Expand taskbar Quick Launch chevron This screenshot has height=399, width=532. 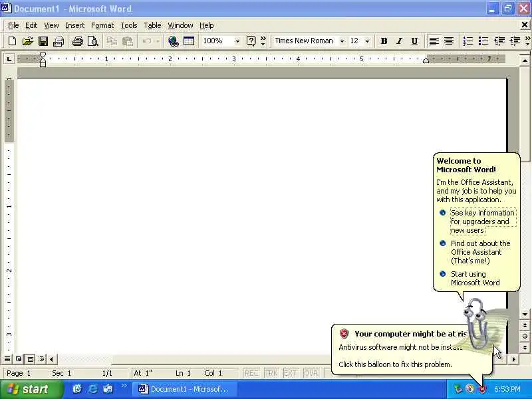tap(124, 386)
